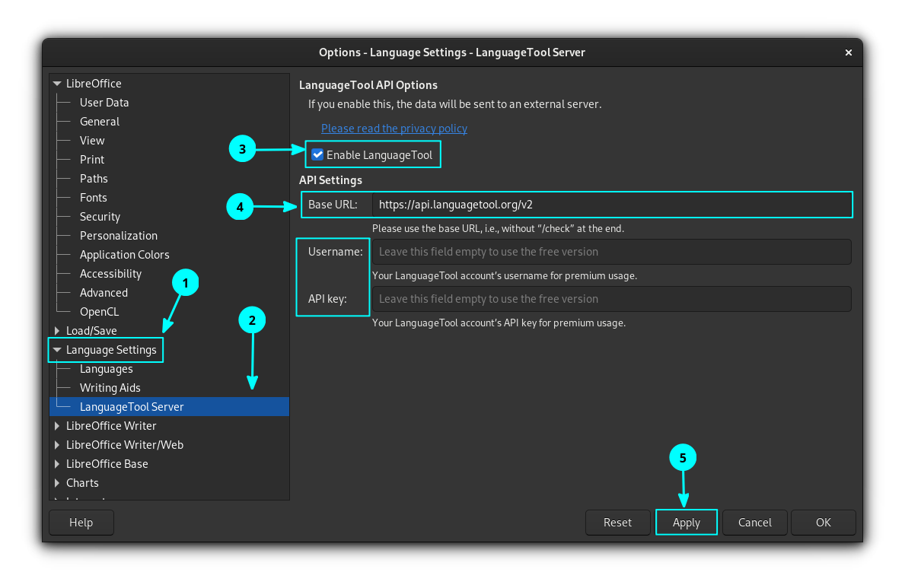Image resolution: width=905 pixels, height=588 pixels.
Task: Select General under LibreOffice
Action: coord(100,122)
